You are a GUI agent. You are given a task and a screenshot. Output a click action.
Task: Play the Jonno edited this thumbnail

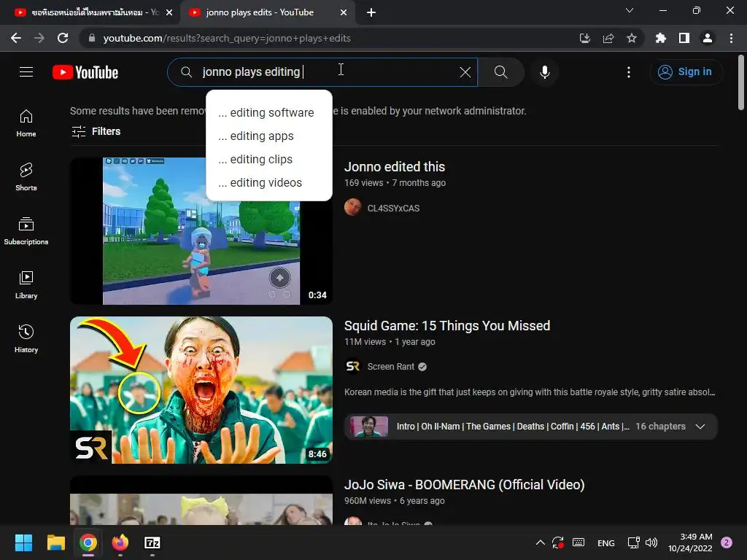[201, 231]
